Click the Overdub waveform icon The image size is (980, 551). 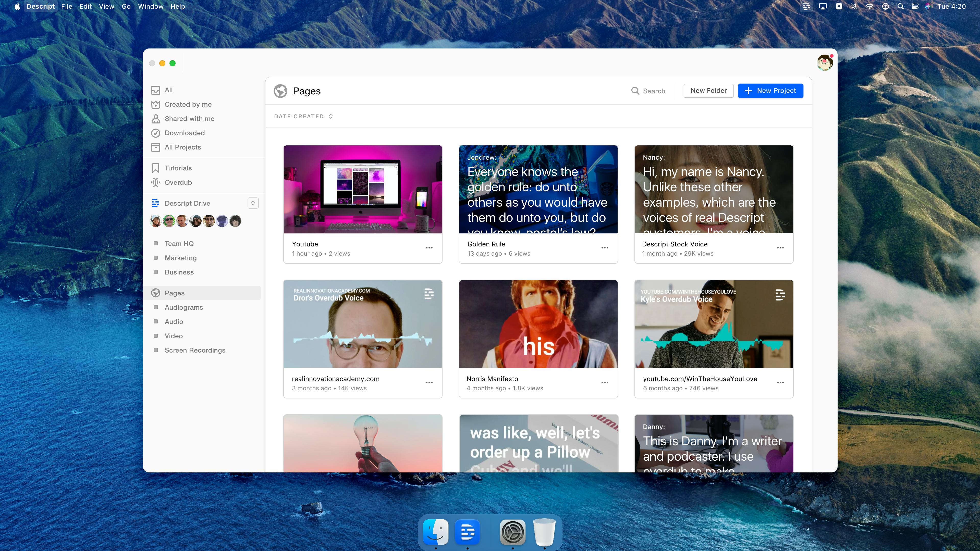click(x=156, y=183)
